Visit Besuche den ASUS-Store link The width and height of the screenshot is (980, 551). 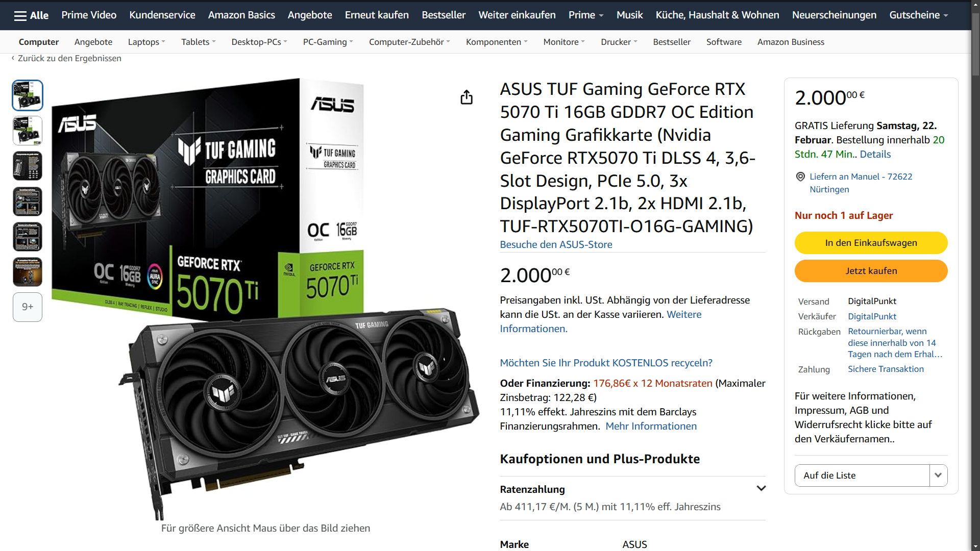[556, 244]
